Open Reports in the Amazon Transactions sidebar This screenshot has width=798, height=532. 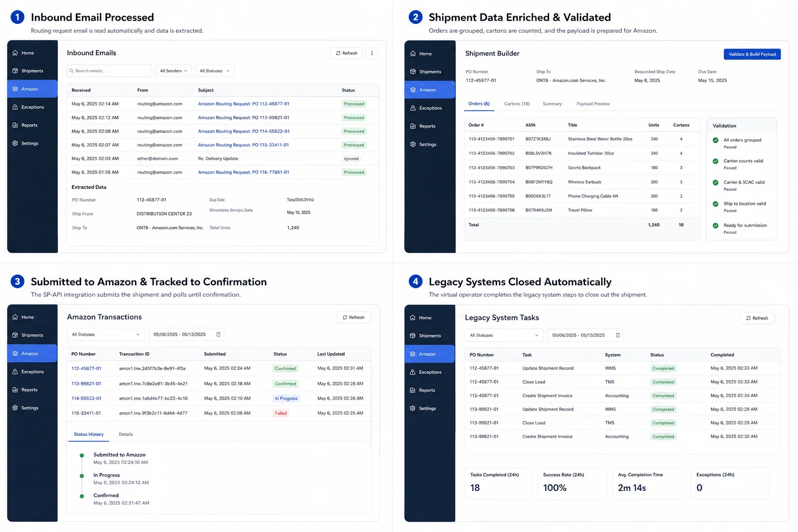tap(25, 390)
